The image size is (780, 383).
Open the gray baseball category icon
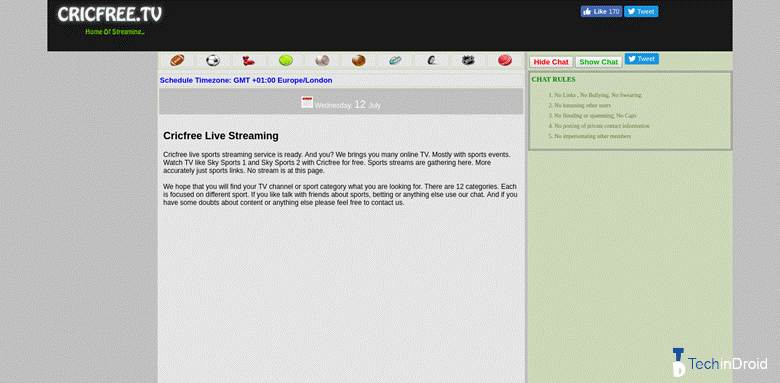322,61
